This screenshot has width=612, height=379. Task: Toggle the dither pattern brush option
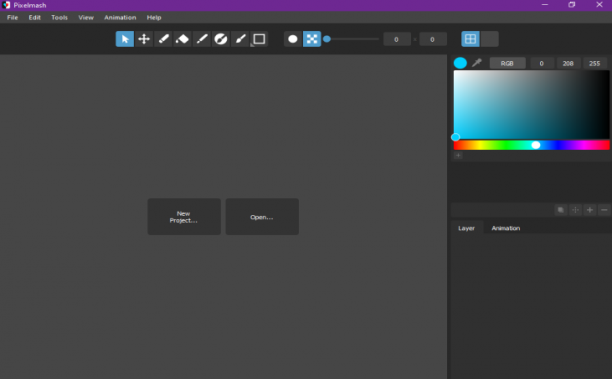[x=312, y=39]
